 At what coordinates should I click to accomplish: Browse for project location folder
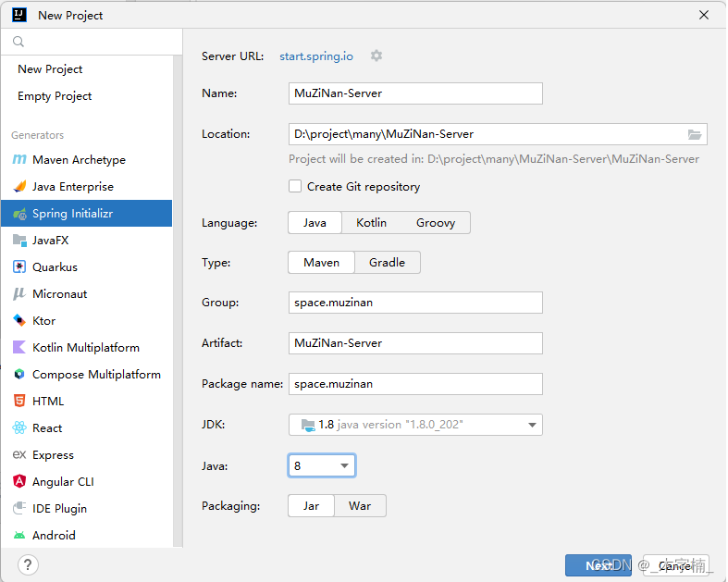coord(695,134)
